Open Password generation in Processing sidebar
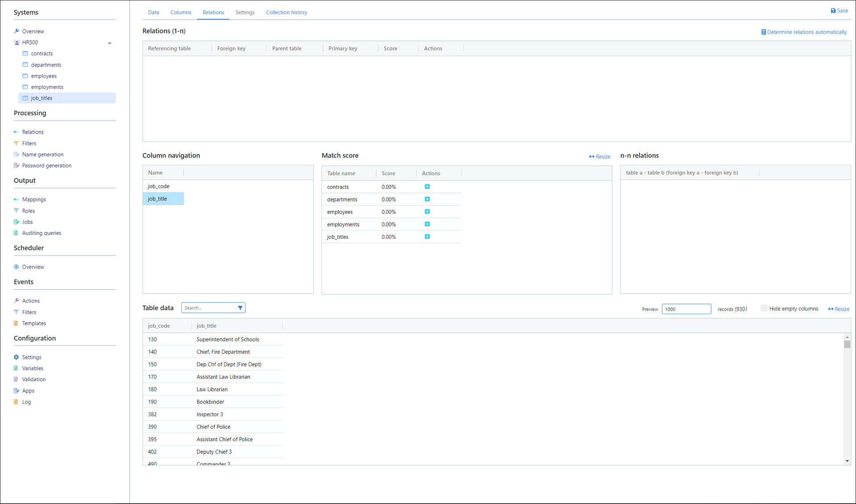This screenshot has height=504, width=856. tap(46, 165)
